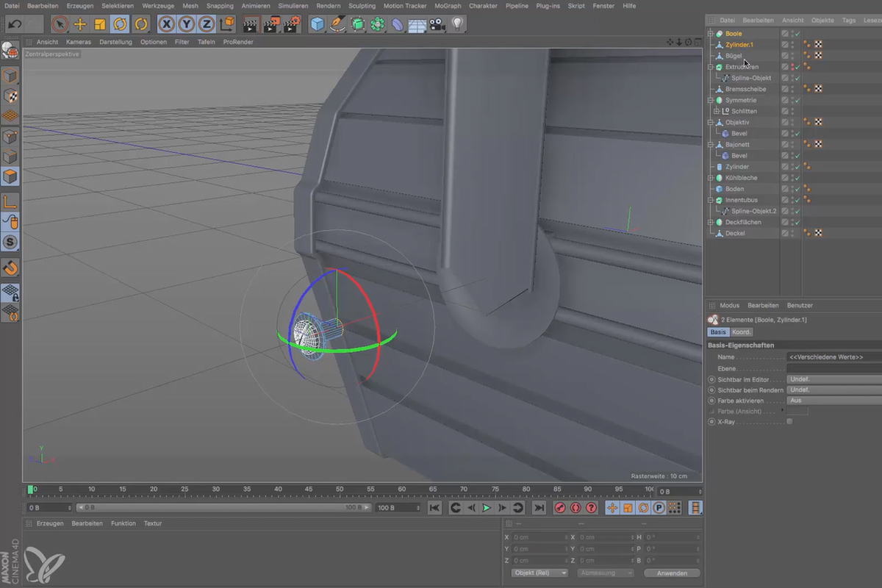This screenshot has height=588, width=882.
Task: Toggle X-Ray checkbox
Action: point(789,422)
